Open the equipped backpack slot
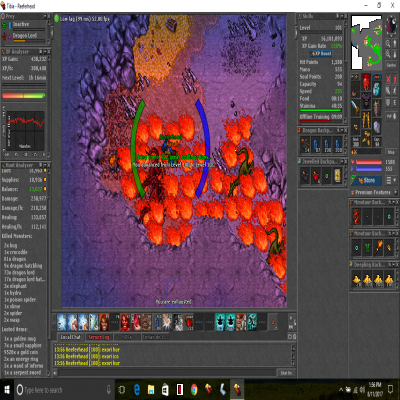This screenshot has height=400, width=400. pos(377,88)
